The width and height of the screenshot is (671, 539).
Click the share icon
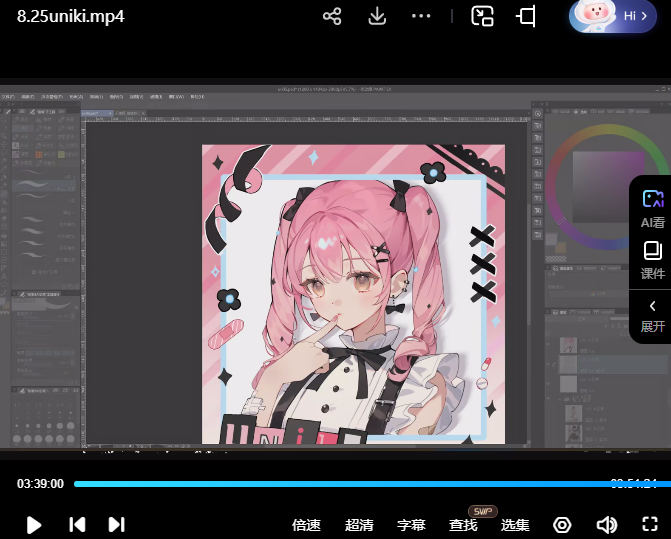click(x=332, y=16)
